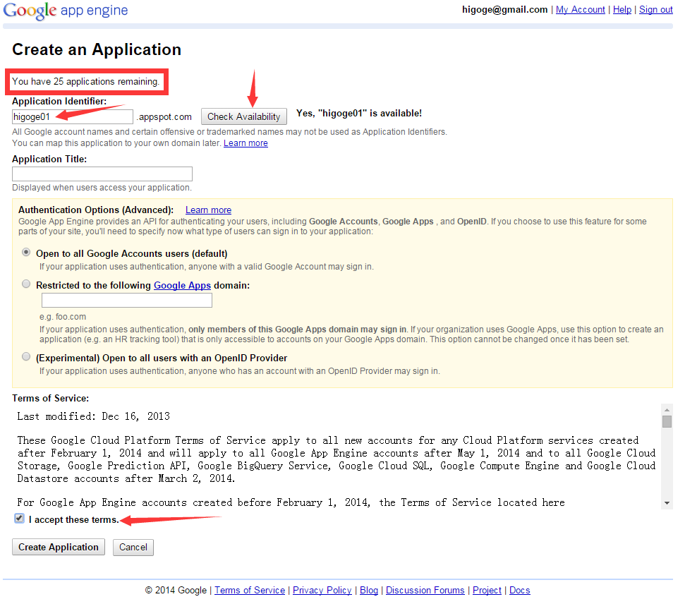
Task: Click the Terms of Service scrollbar thumb
Action: click(667, 421)
